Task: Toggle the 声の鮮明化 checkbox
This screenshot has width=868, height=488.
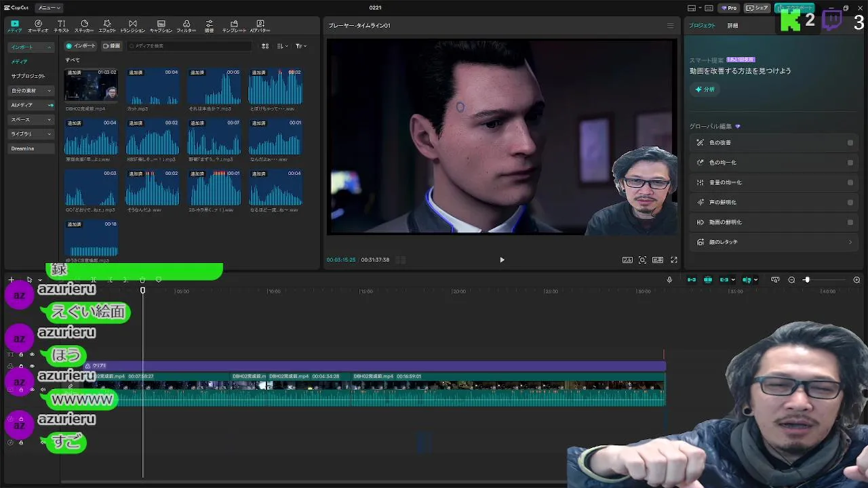Action: tap(850, 202)
